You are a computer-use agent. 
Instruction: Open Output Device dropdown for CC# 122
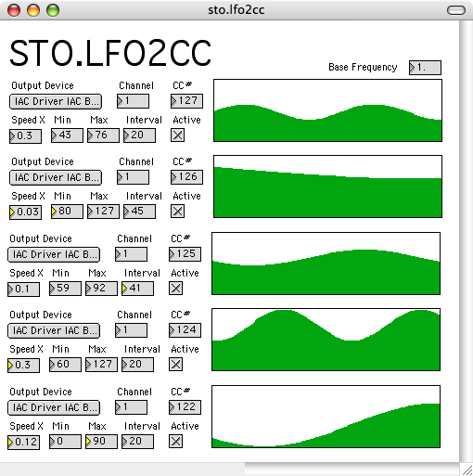54,407
